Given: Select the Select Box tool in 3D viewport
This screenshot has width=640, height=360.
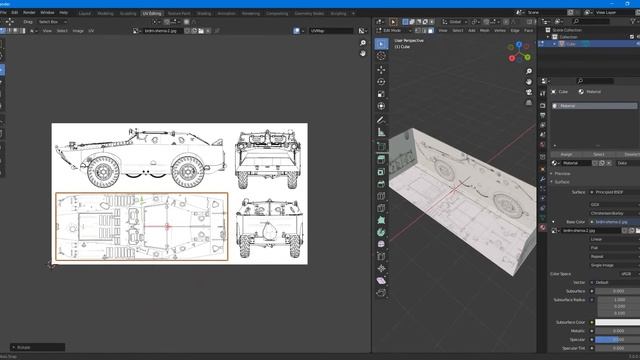Looking at the screenshot, I should (381, 44).
